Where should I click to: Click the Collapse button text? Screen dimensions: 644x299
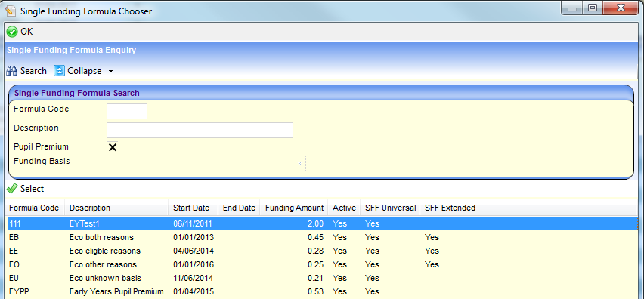point(84,71)
